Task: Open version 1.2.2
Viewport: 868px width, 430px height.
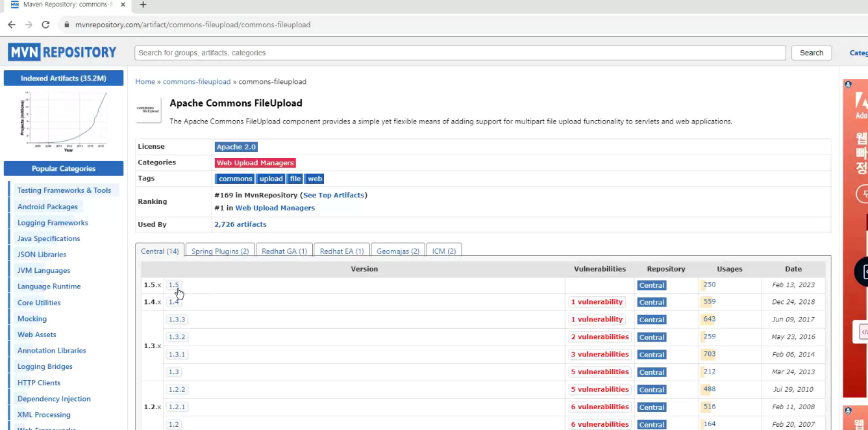Action: click(177, 390)
